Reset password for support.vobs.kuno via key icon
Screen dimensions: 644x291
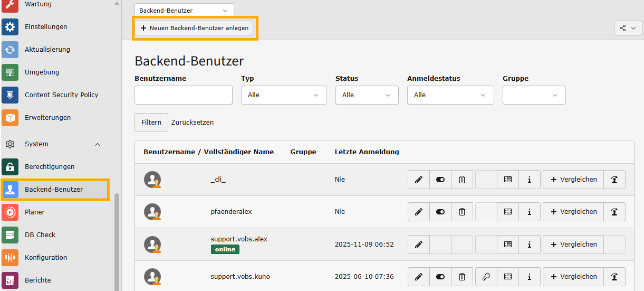[x=486, y=277]
